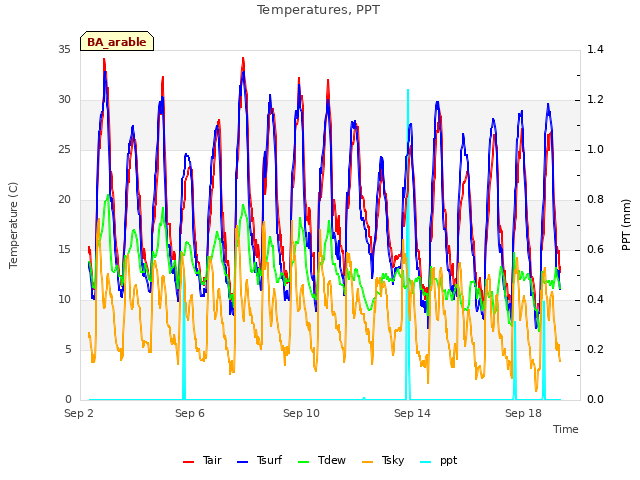
Task: Toggle the Tdew series in legend
Action: (x=322, y=460)
